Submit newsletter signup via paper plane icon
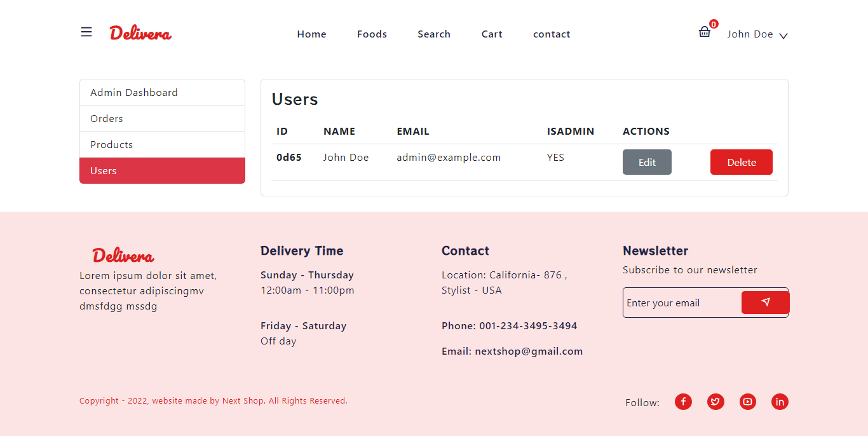This screenshot has width=868, height=436. pyautogui.click(x=765, y=302)
